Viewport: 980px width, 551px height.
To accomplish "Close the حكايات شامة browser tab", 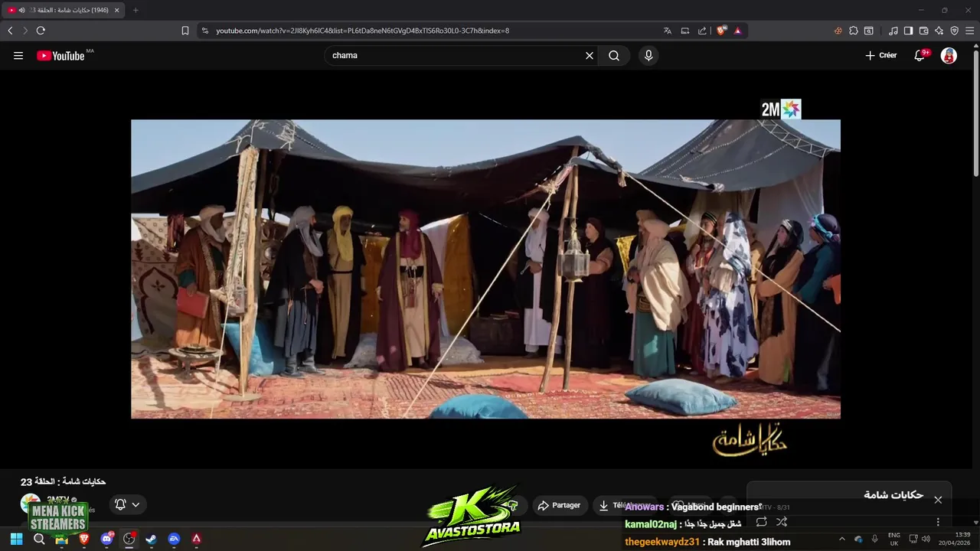I will tap(116, 10).
